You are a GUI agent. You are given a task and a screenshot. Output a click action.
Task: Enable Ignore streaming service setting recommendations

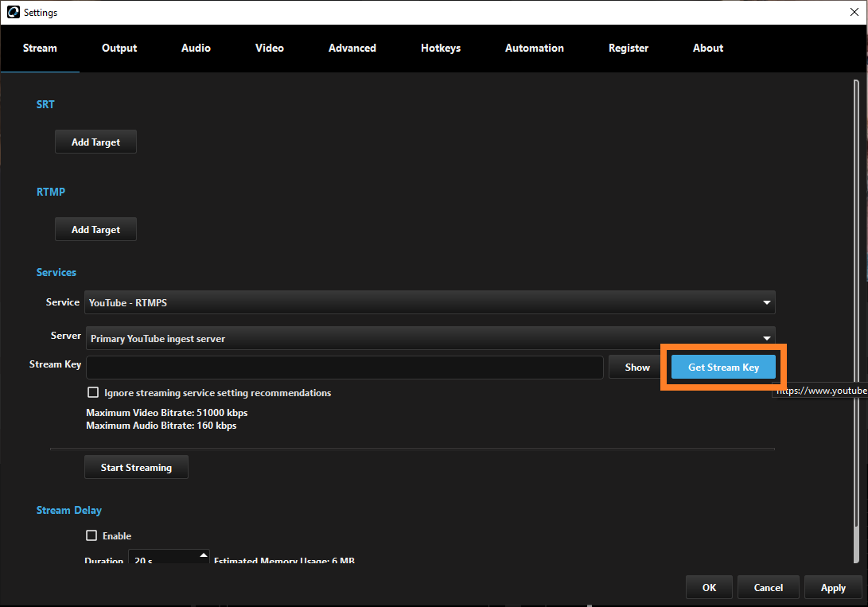(x=93, y=393)
